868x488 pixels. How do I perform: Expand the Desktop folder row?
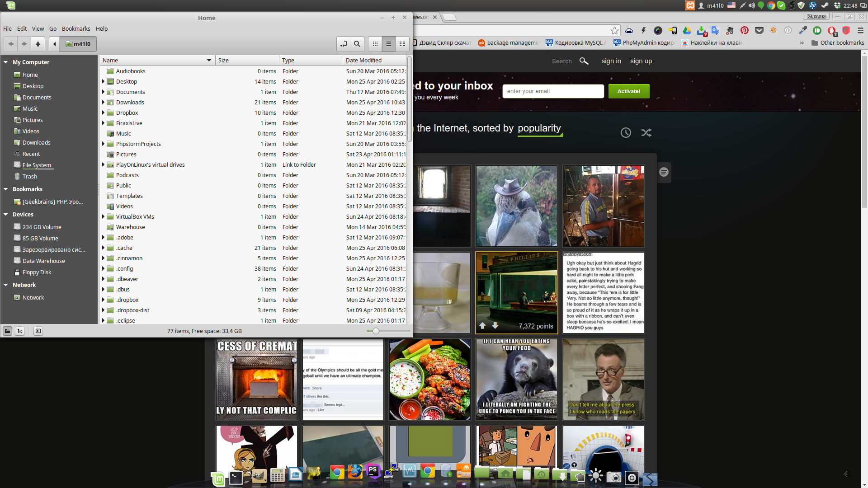tap(103, 81)
